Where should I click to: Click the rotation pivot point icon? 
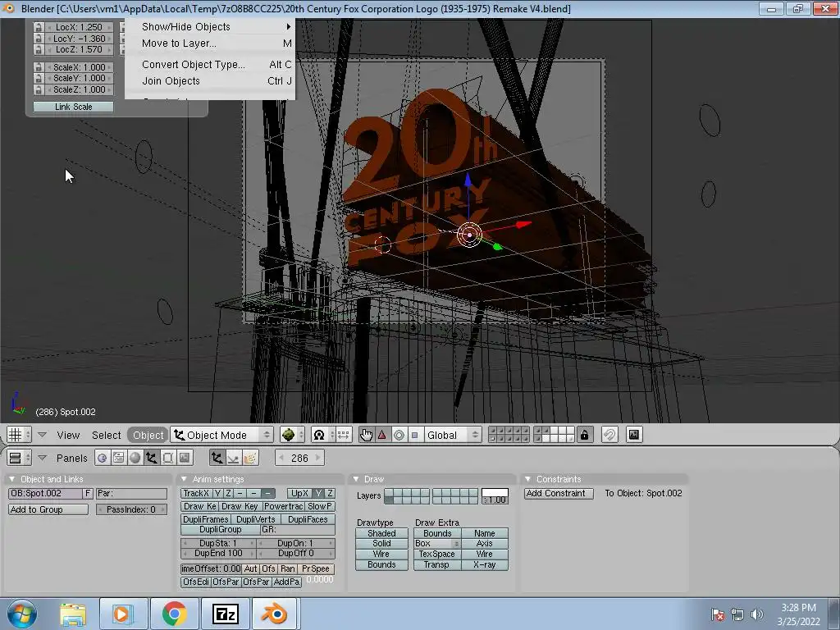tap(319, 435)
